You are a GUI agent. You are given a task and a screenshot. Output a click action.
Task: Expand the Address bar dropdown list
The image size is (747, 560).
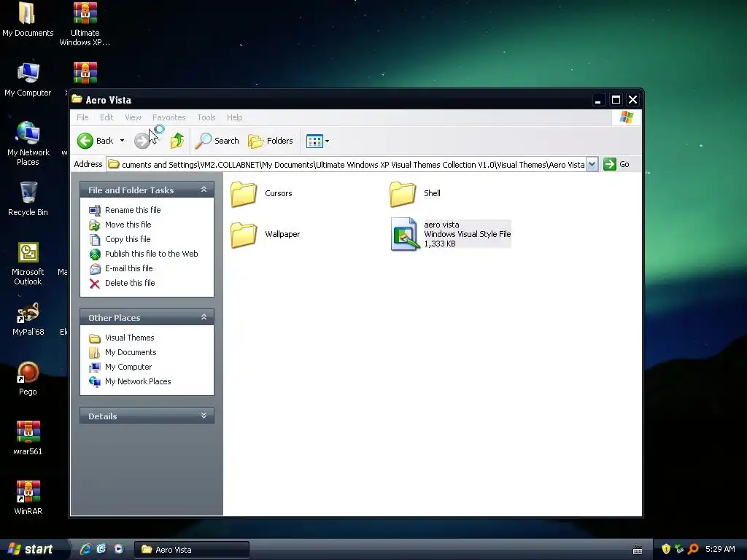592,164
